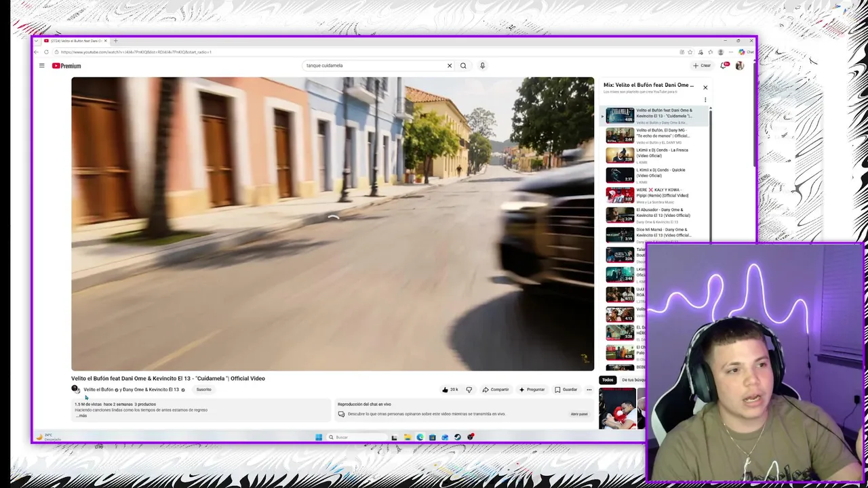
Task: Play 'El Abusador - Dany Ome' playlist item
Action: (x=655, y=215)
